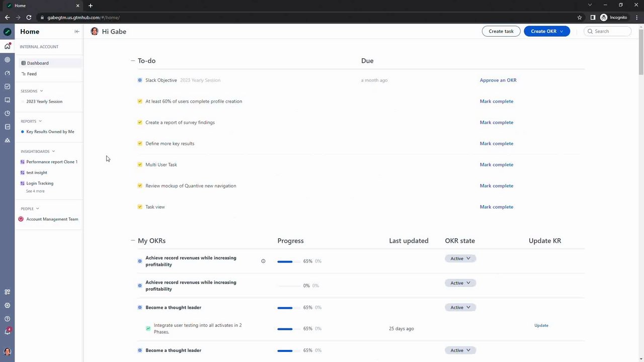Collapse the Home navigation panel
Screen dimensions: 644x362
(77, 32)
